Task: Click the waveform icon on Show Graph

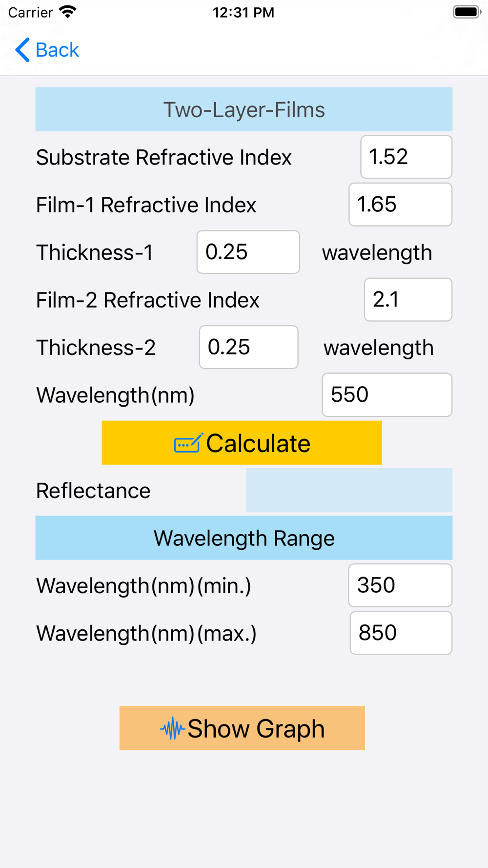Action: point(172,728)
